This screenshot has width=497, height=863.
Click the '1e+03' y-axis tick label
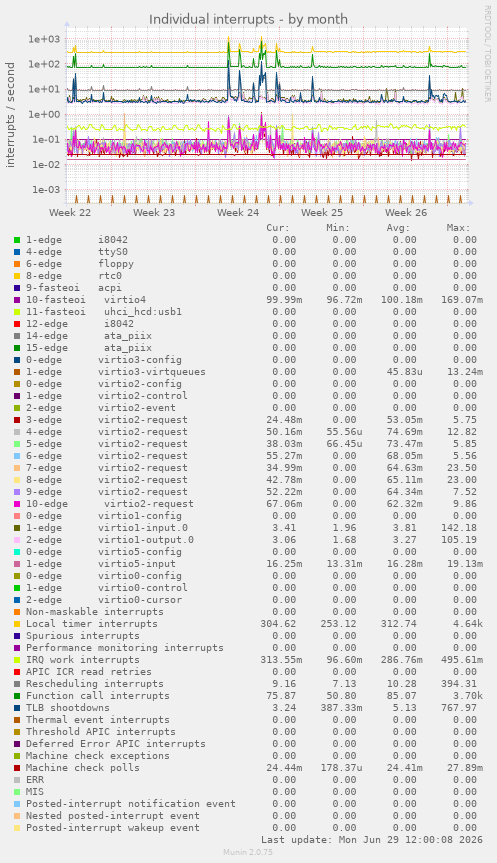tap(43, 39)
